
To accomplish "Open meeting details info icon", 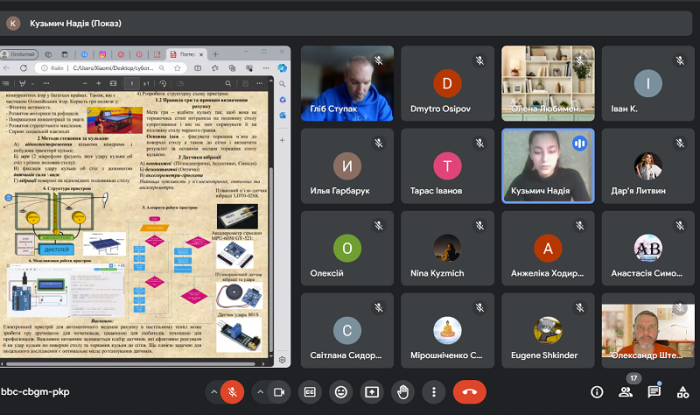I will (597, 392).
